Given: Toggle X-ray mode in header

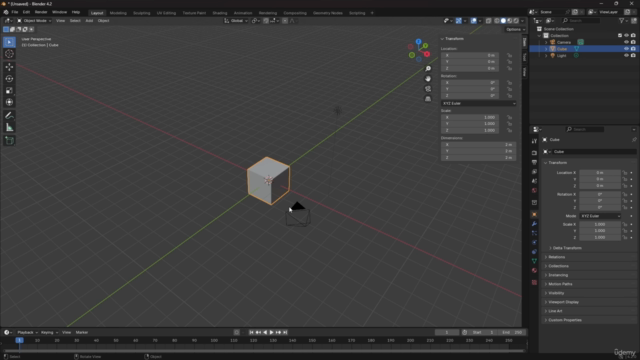Looking at the screenshot, I should coord(489,21).
